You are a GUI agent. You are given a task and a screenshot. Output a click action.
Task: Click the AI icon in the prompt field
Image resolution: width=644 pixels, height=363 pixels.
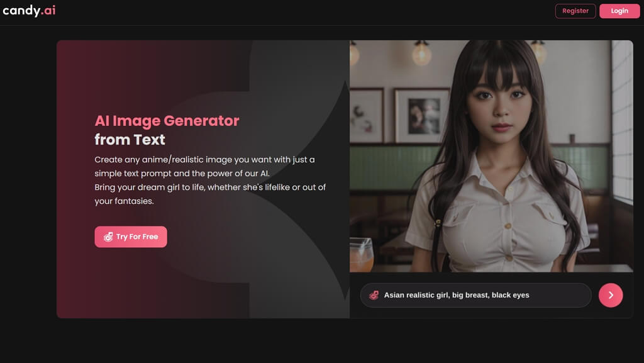click(374, 295)
